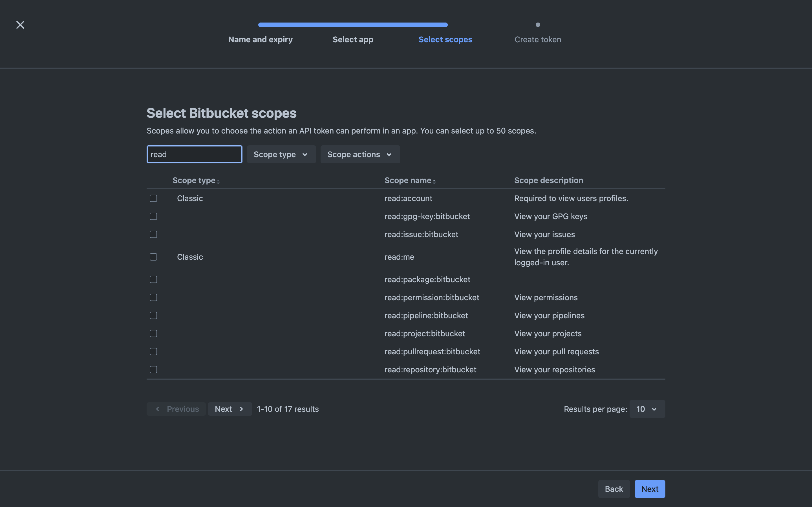
Task: Check the read:pipeline:bitbucket scope
Action: (153, 315)
